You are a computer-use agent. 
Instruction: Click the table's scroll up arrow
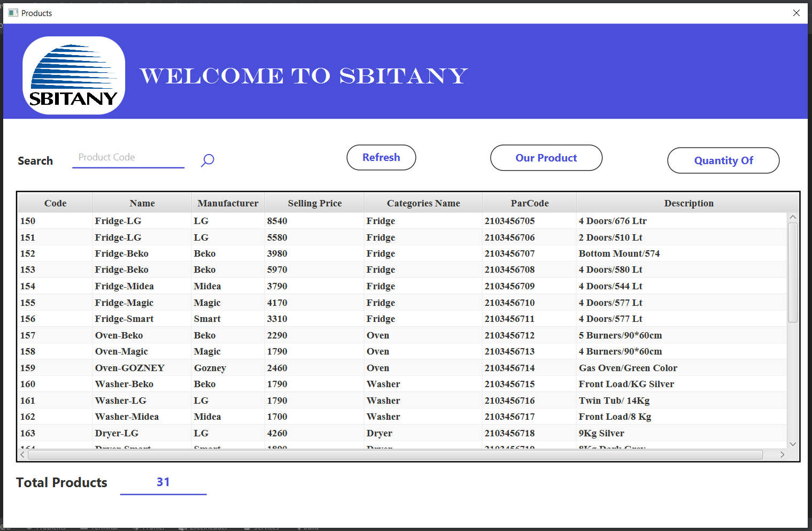(793, 217)
